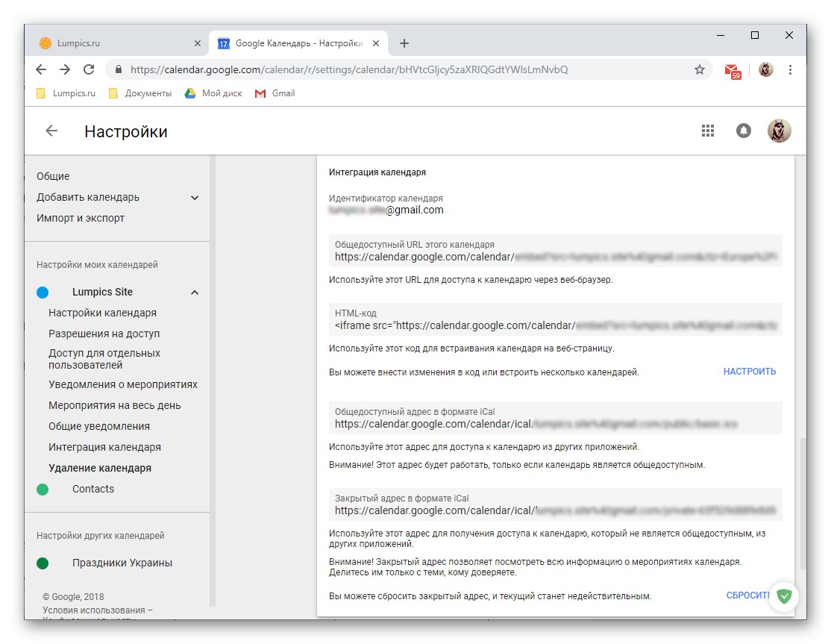Click the notifications bell
Image resolution: width=831 pixels, height=644 pixels.
(x=743, y=130)
